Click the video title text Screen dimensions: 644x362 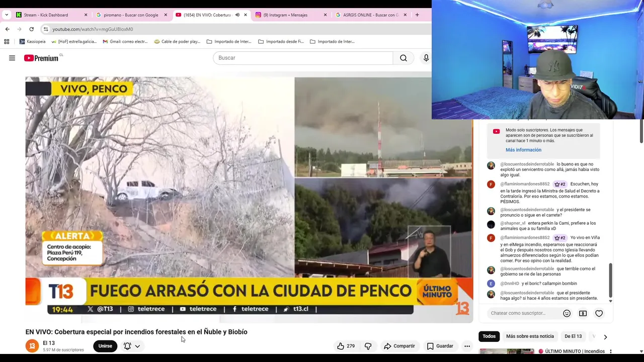pyautogui.click(x=136, y=332)
